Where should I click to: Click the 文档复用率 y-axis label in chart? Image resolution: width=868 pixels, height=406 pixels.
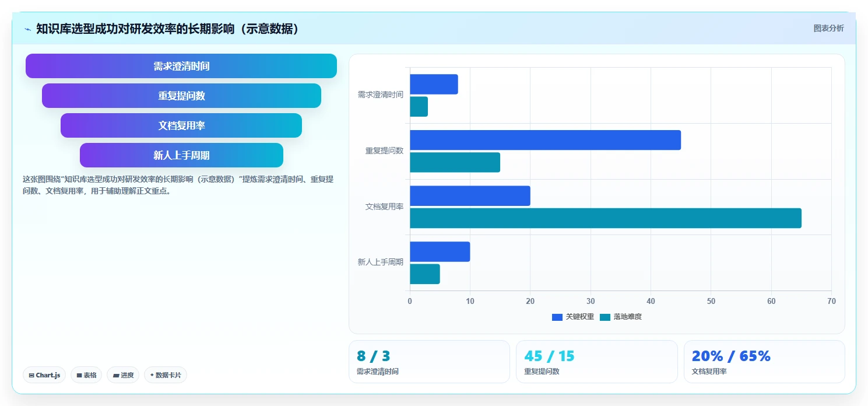[x=385, y=206]
